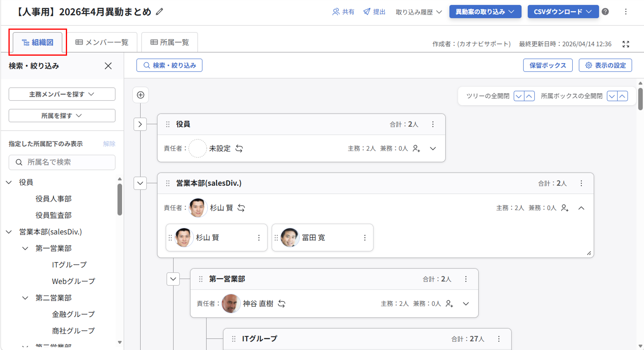Open the header's three-dot more menu
Viewport: 644px width, 350px height.
(x=626, y=12)
